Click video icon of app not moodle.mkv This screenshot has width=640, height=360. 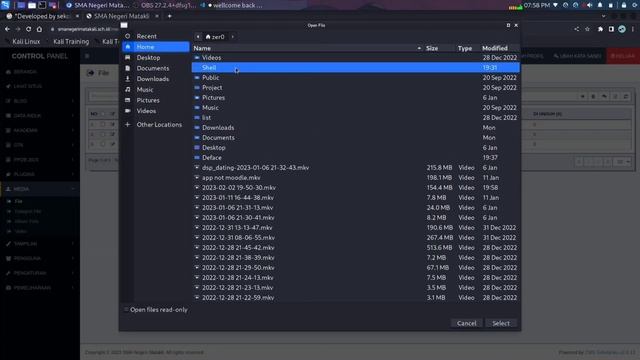tap(197, 178)
